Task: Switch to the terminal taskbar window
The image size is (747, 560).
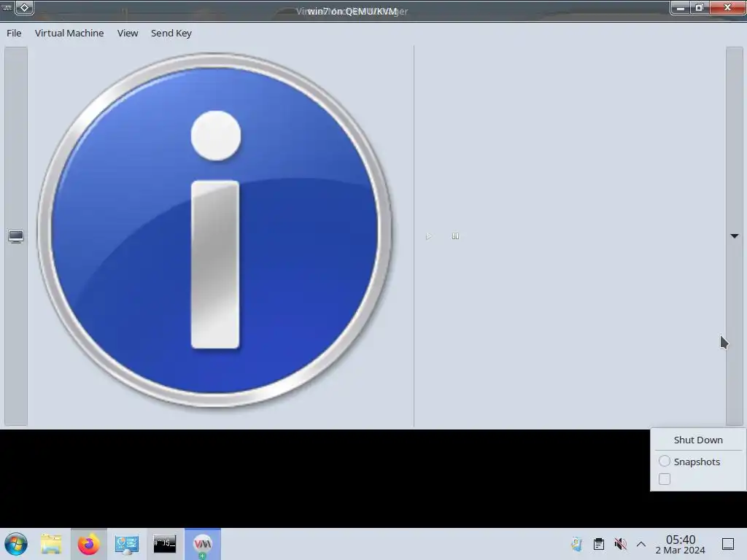Action: point(164,544)
